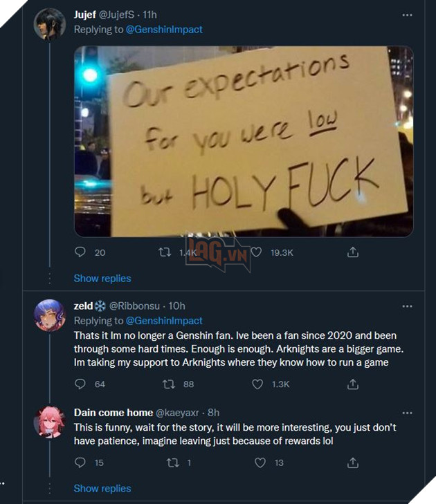The image size is (436, 504).
Task: Expand Show replies under Jujef's tweet
Action: (x=102, y=278)
